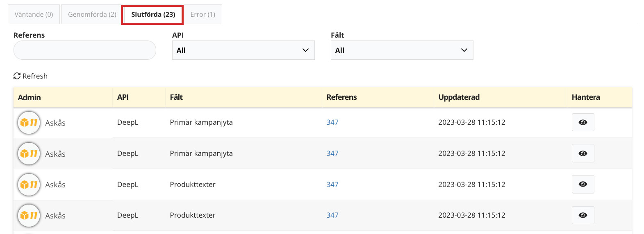Click the Refresh icon
The image size is (644, 234).
17,76
